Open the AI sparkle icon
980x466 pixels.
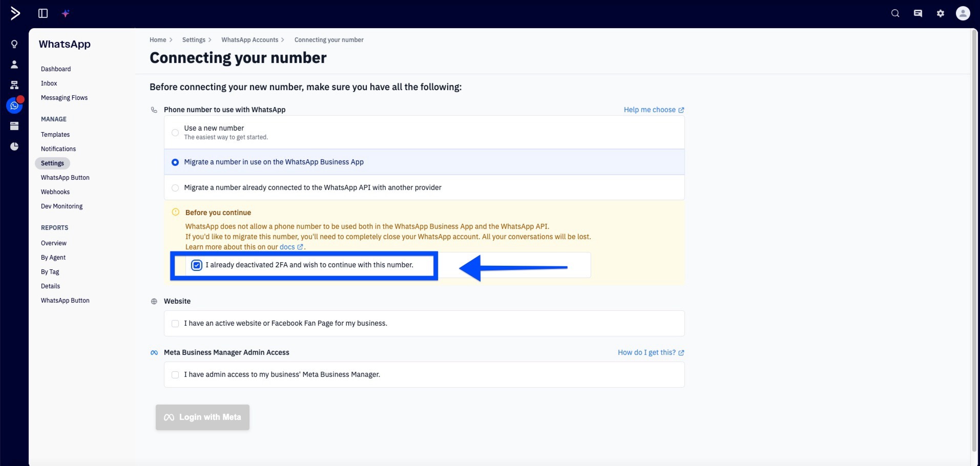coord(66,13)
